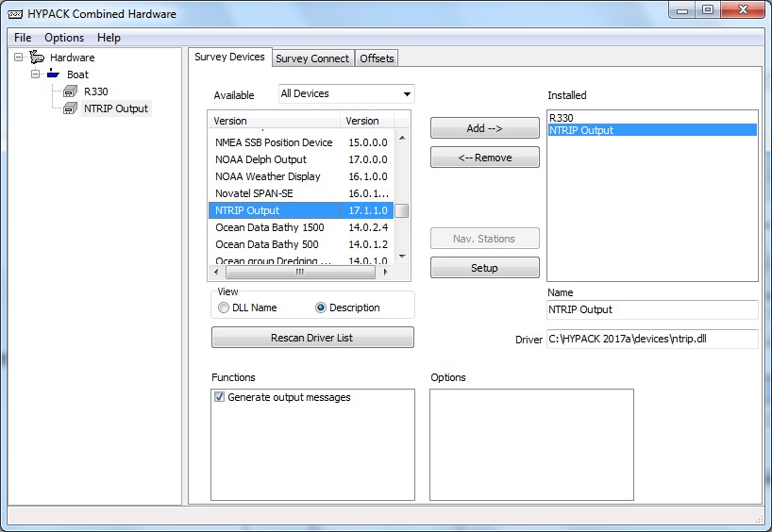Click Rescan Driver List button
The height and width of the screenshot is (532, 772).
312,338
